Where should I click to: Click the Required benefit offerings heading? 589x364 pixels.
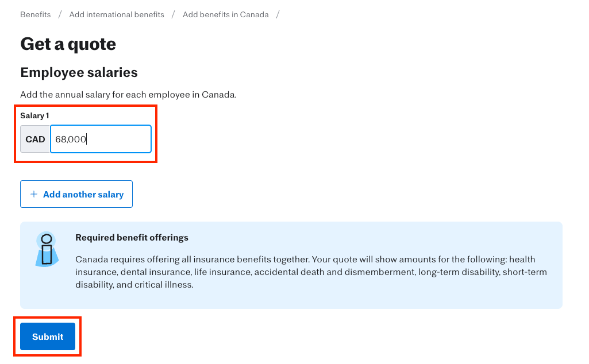(132, 237)
